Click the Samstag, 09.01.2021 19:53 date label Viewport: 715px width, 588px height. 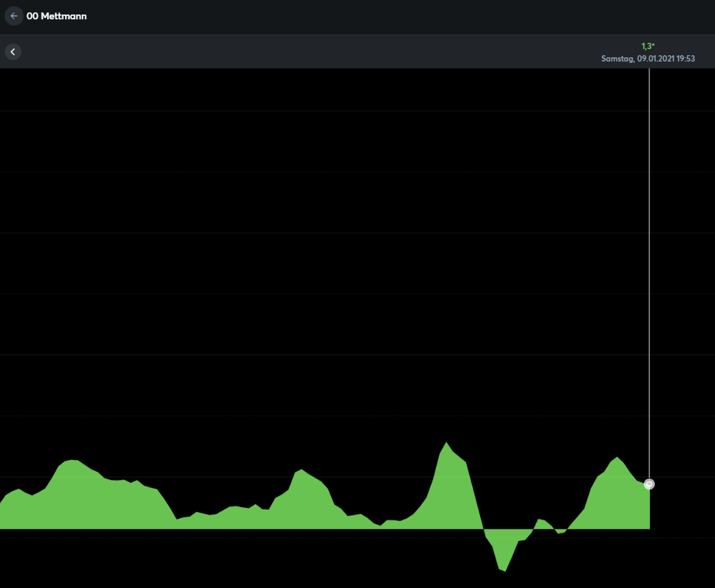click(648, 59)
